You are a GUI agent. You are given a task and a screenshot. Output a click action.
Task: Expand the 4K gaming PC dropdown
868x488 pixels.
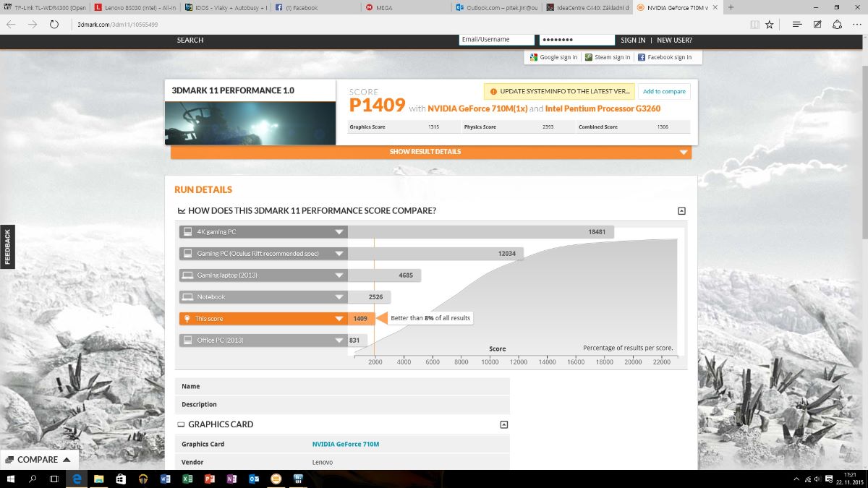339,232
